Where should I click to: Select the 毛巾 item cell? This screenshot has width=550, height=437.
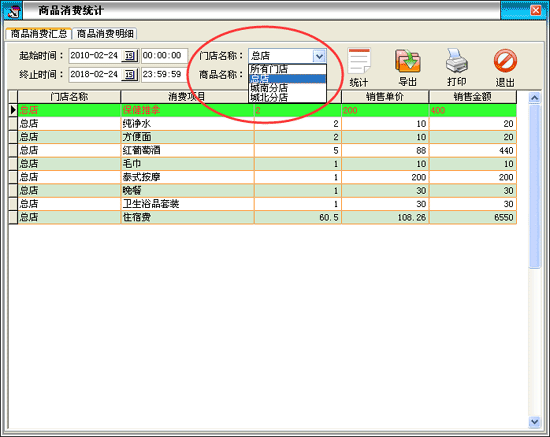pos(187,163)
